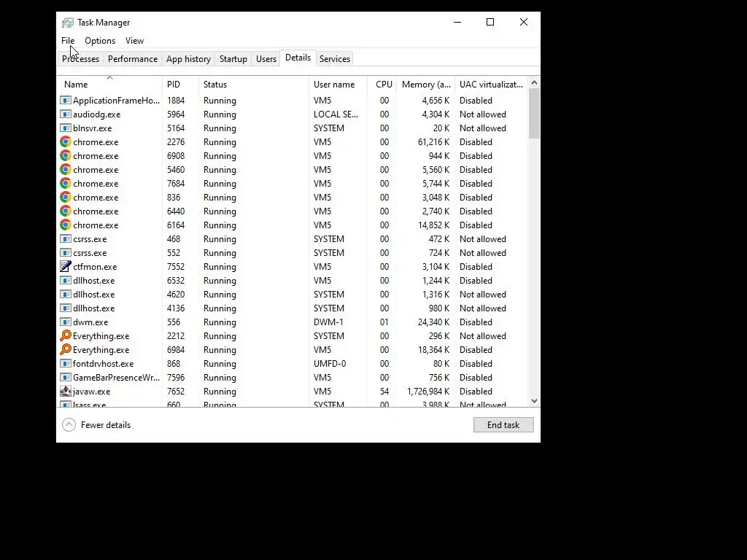
Task: Switch to the Users tab
Action: coord(266,59)
